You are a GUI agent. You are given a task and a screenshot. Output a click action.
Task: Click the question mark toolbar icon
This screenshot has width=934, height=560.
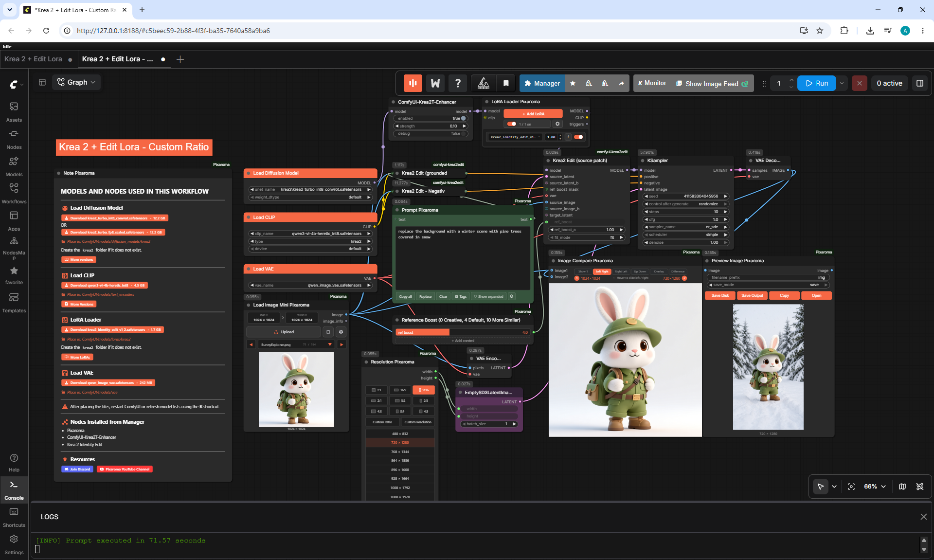click(x=458, y=83)
